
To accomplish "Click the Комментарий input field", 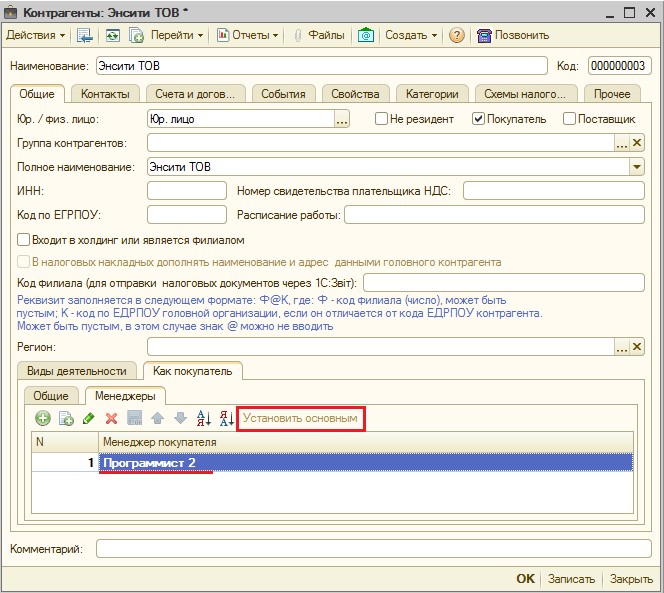I will [x=374, y=549].
